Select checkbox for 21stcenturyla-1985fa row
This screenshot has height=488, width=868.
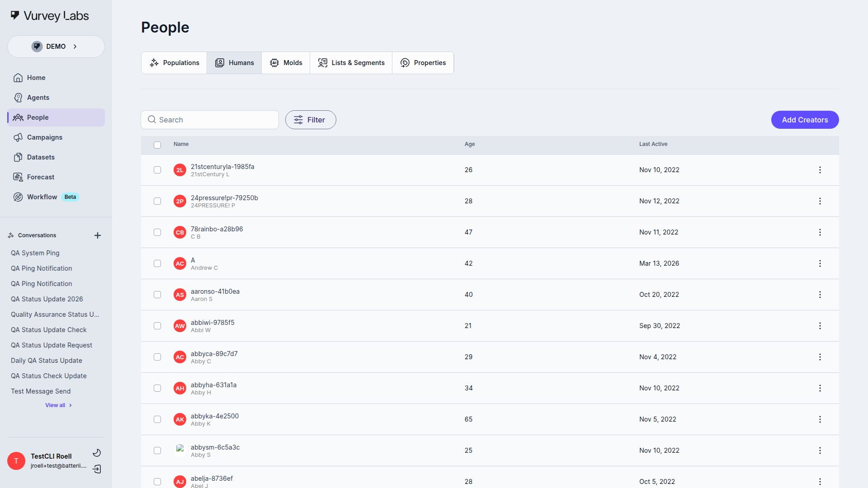(x=157, y=170)
